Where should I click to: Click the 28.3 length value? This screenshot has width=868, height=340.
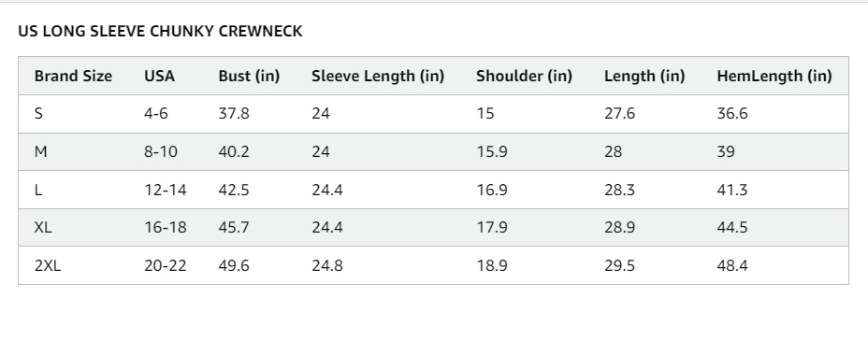tap(620, 190)
